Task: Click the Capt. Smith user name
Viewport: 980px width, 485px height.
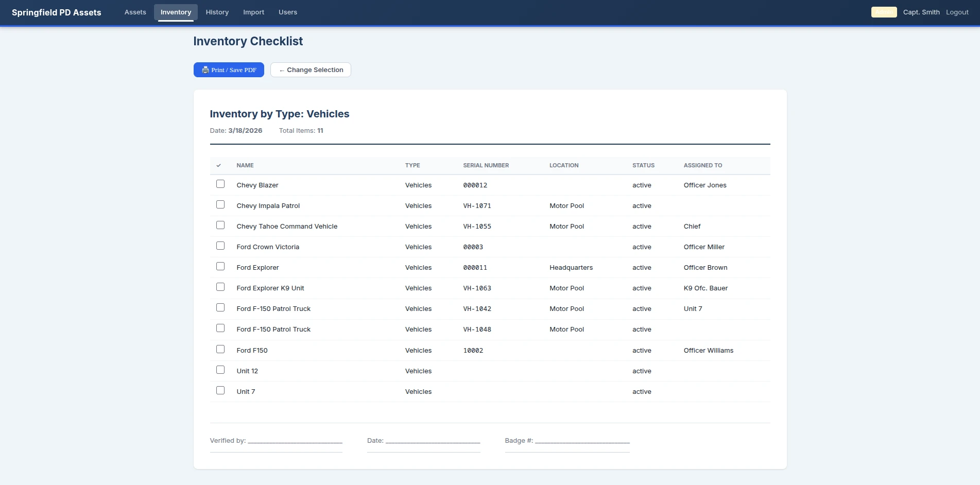Action: coord(921,12)
